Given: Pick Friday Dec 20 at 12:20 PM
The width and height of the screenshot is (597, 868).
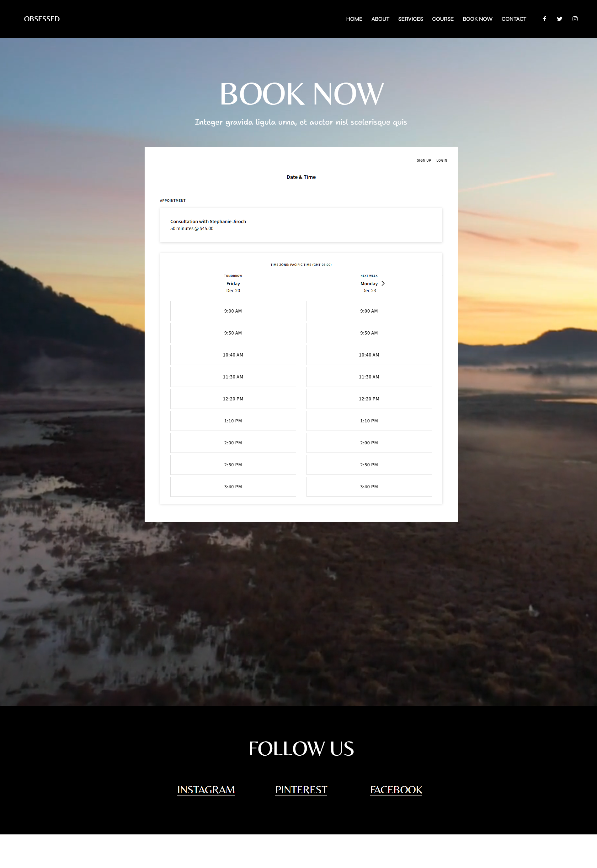Looking at the screenshot, I should pos(233,399).
